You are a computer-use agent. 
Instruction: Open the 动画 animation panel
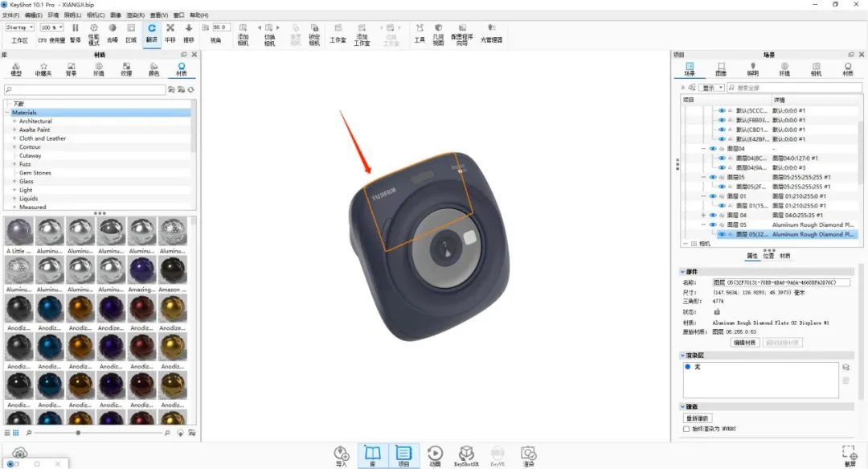pyautogui.click(x=435, y=456)
